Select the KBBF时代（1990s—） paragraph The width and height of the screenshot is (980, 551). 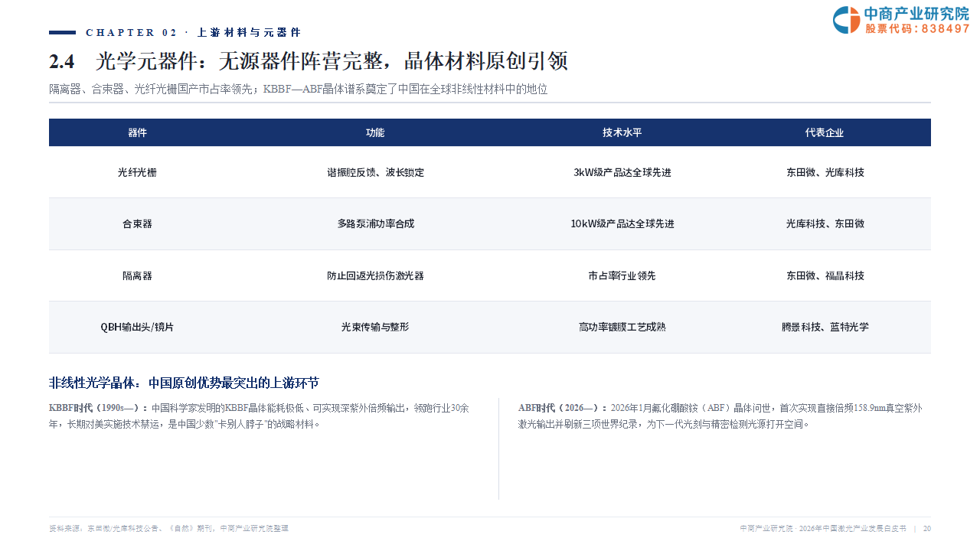pyautogui.click(x=259, y=416)
